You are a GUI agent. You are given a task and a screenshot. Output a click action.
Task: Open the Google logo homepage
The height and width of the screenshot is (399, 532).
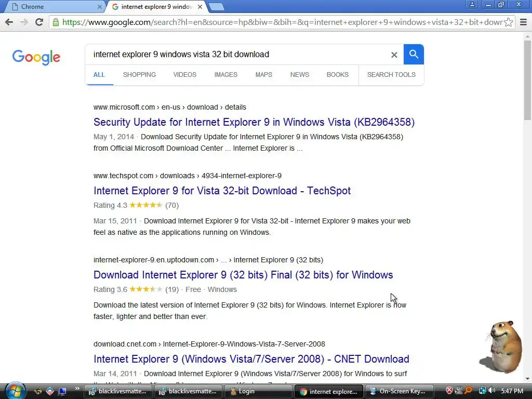click(36, 57)
